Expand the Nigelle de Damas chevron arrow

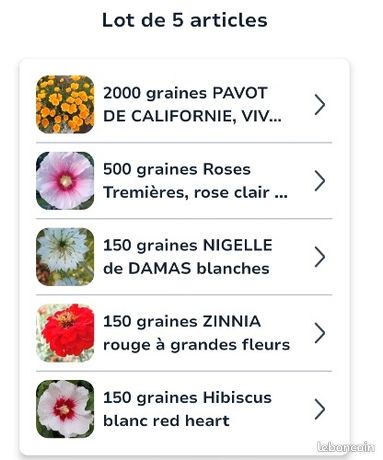(320, 257)
